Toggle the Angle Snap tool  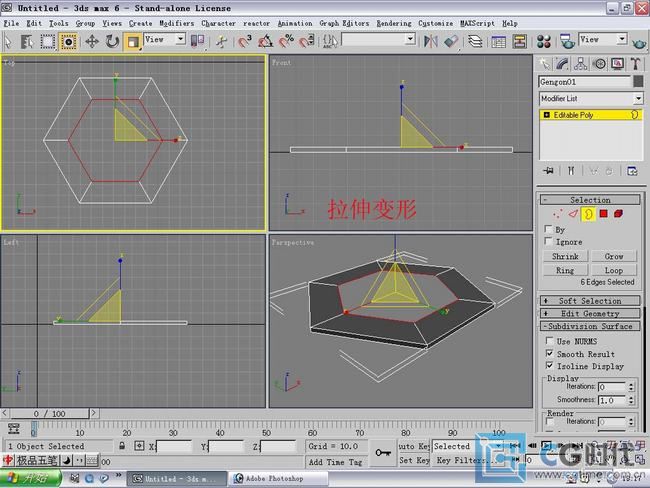265,41
